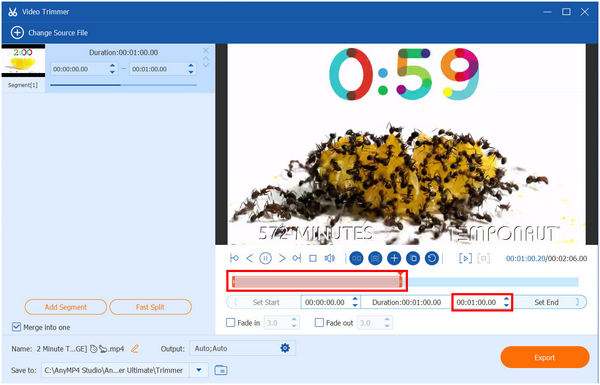The width and height of the screenshot is (600, 385).
Task: Adjust timeline end time stepper 00:01:00.00
Action: click(507, 302)
